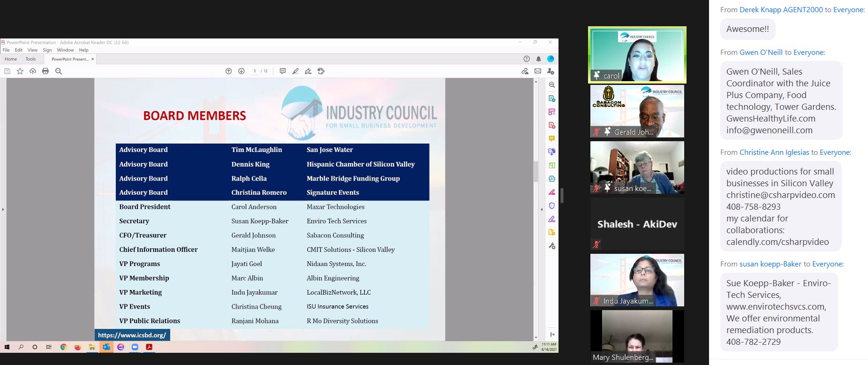The height and width of the screenshot is (365, 868).
Task: Open the Protect shield tool in right pane
Action: (552, 205)
